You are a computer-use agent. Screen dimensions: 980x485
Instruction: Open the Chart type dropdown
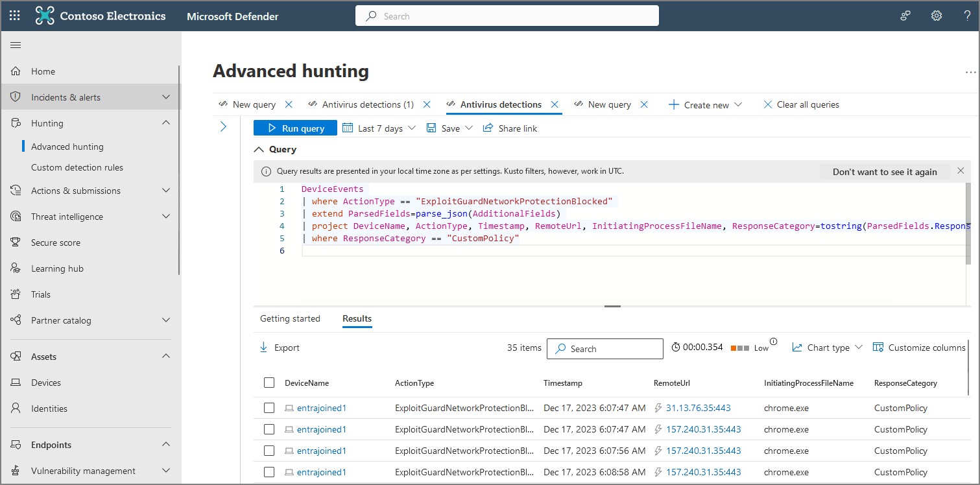(828, 348)
